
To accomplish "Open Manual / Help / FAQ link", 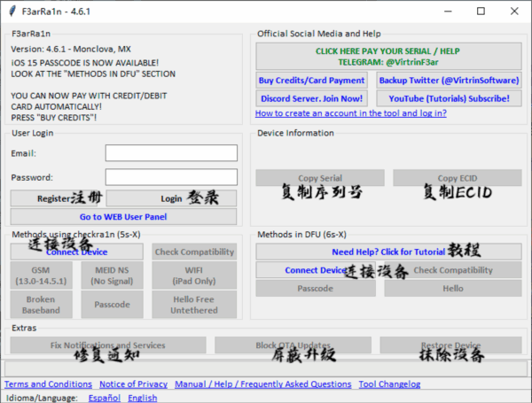I will (x=263, y=384).
